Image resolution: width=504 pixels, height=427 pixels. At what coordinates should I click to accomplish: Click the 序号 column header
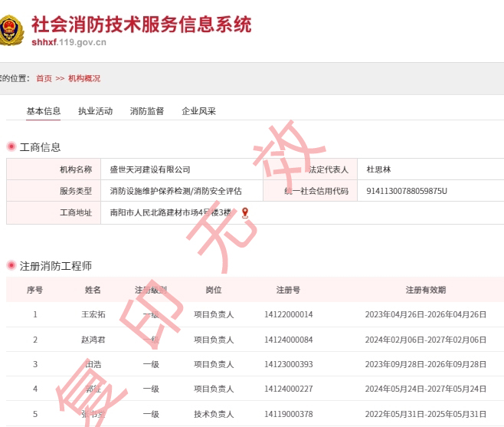tap(34, 290)
